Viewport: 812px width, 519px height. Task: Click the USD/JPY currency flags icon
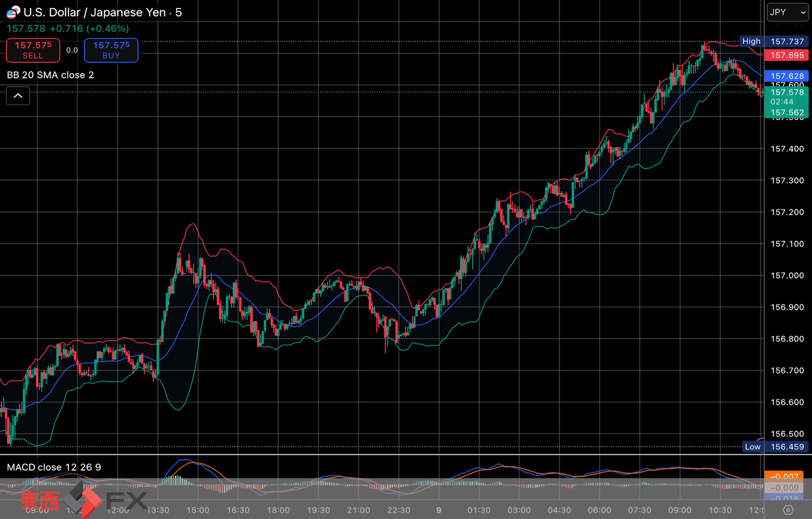pyautogui.click(x=13, y=12)
